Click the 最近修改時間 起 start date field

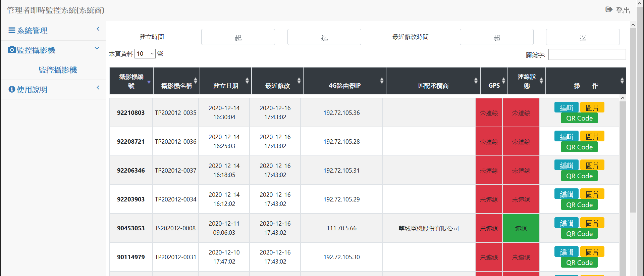(497, 37)
